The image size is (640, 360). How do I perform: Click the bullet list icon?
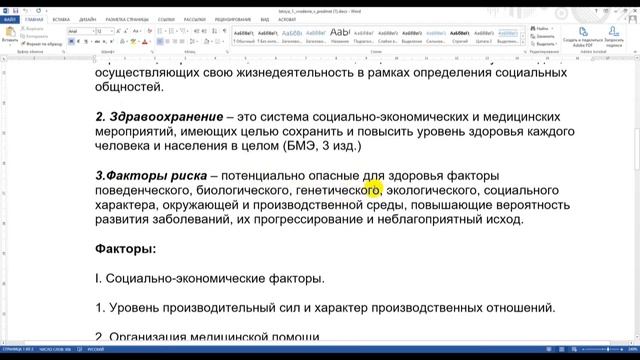(160, 31)
